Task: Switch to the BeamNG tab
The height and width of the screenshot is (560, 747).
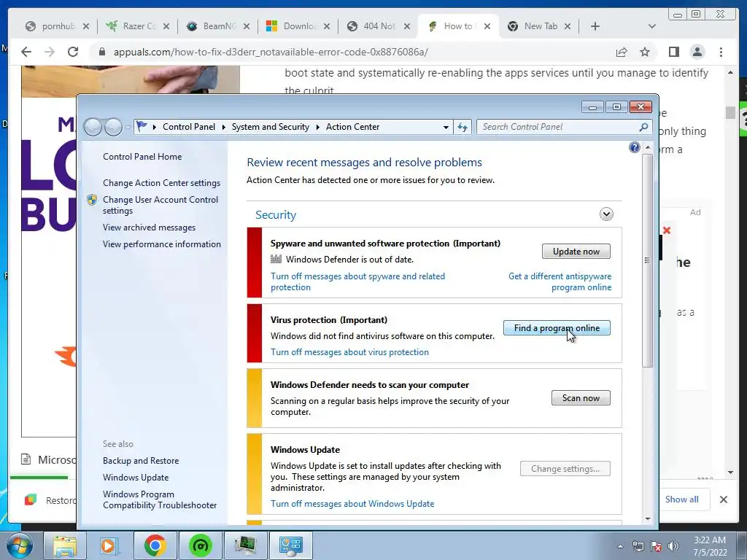Action: click(x=218, y=26)
